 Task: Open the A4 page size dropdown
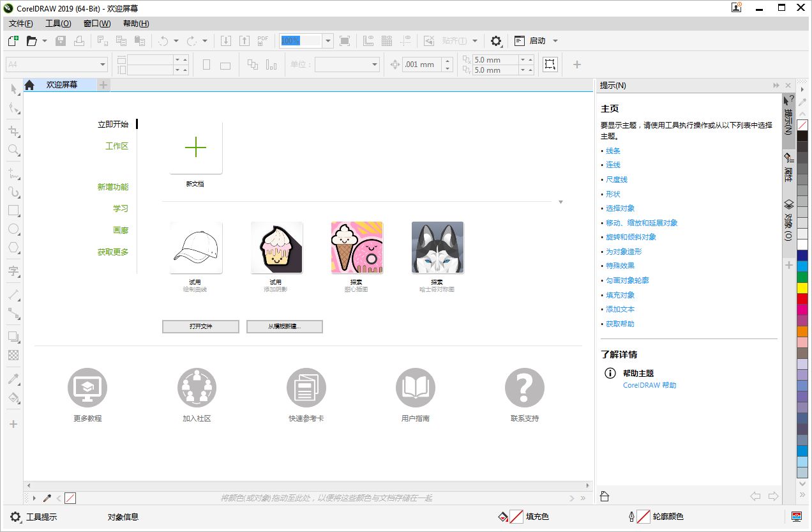[102, 64]
